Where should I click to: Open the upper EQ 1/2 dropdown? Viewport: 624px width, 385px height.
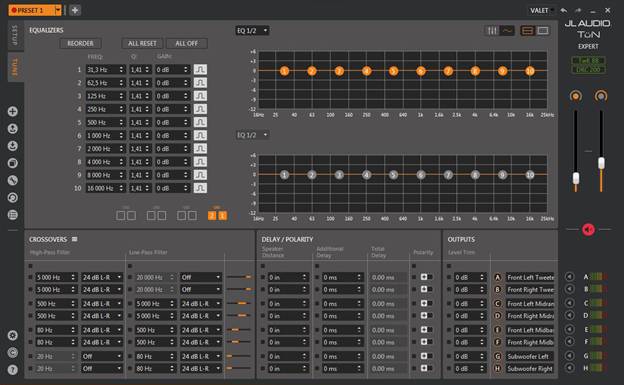(252, 31)
